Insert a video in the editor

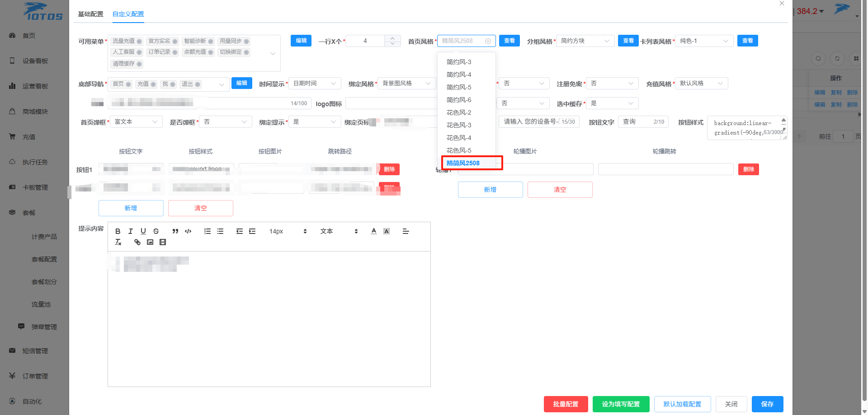pos(163,242)
